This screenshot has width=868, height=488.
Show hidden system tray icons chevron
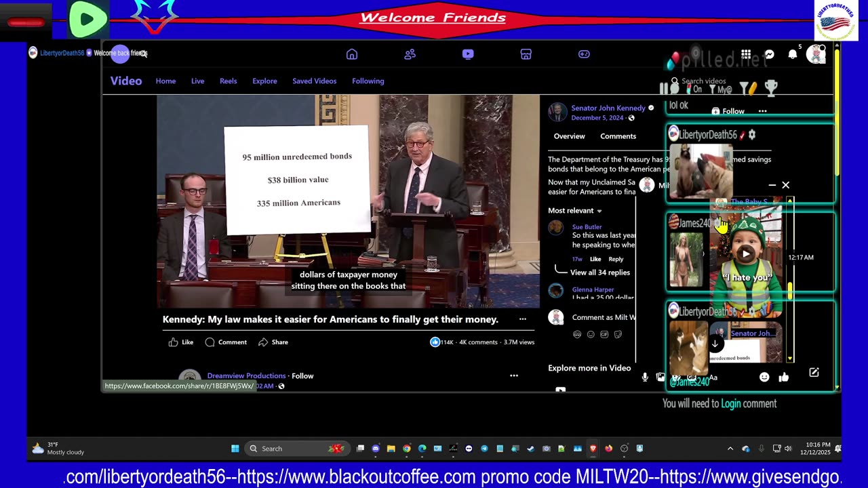[x=730, y=449]
